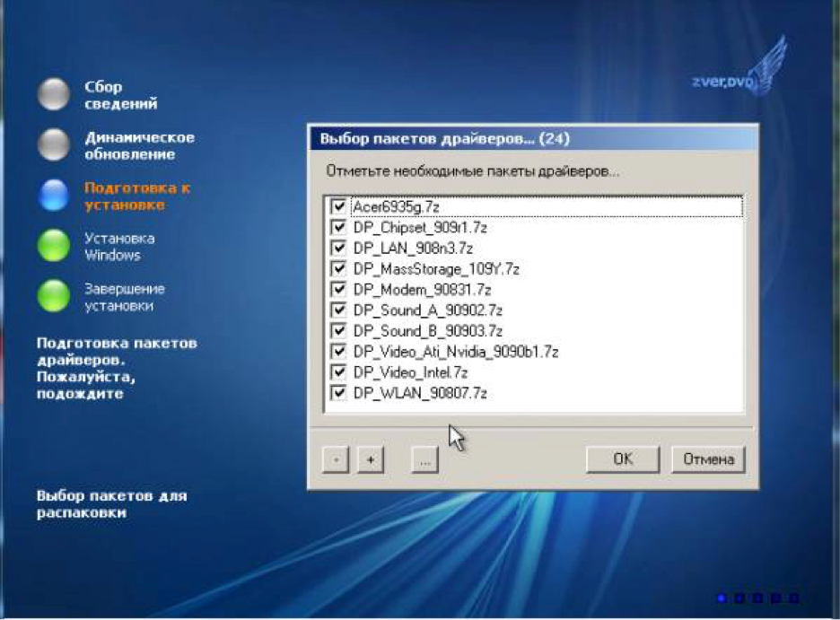Click the Установка Windows step label

point(119,246)
